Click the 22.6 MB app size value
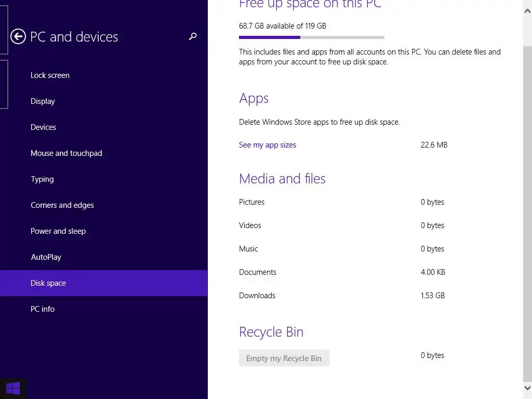 [x=434, y=145]
